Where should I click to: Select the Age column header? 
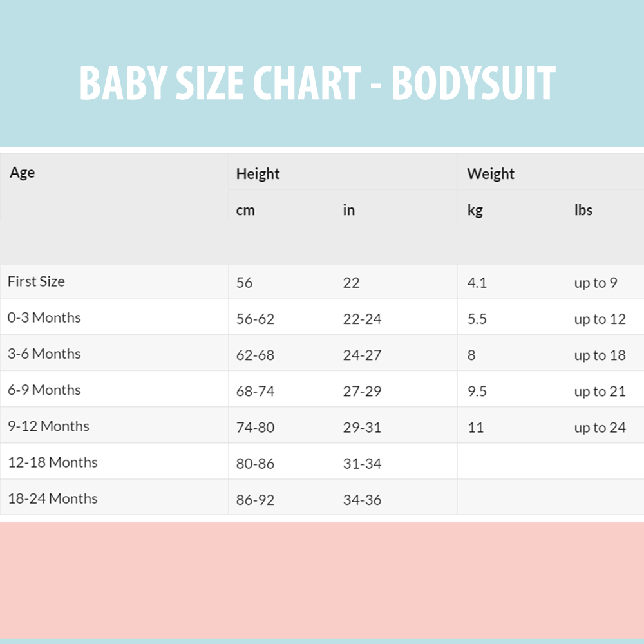(23, 173)
